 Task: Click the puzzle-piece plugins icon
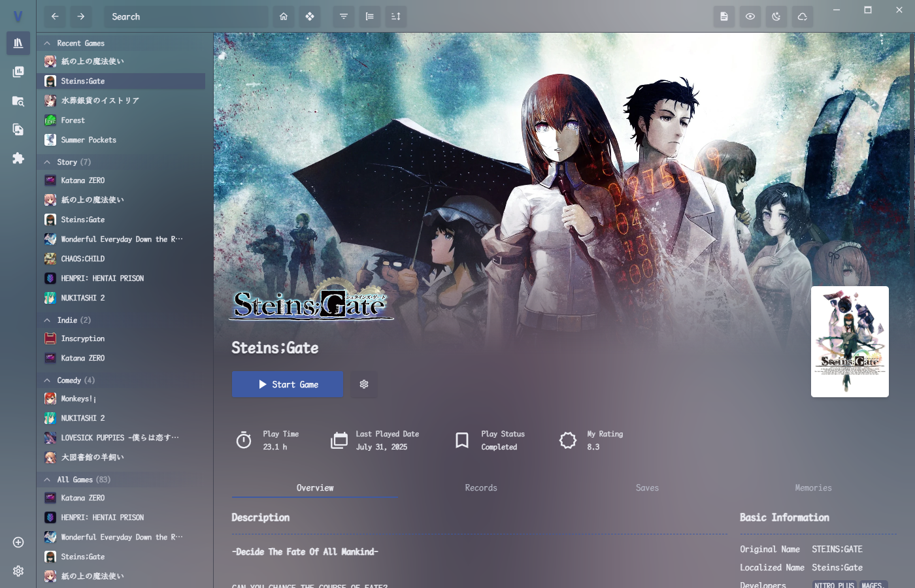click(18, 158)
